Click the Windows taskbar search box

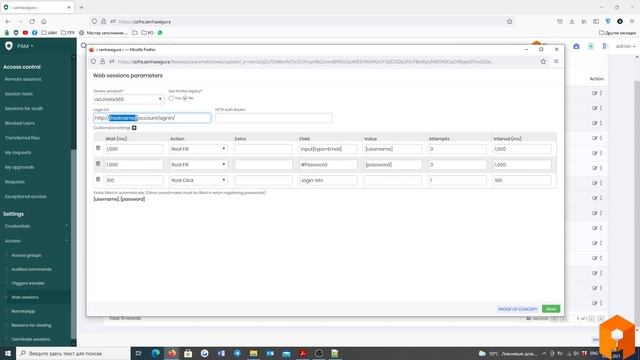(x=73, y=353)
